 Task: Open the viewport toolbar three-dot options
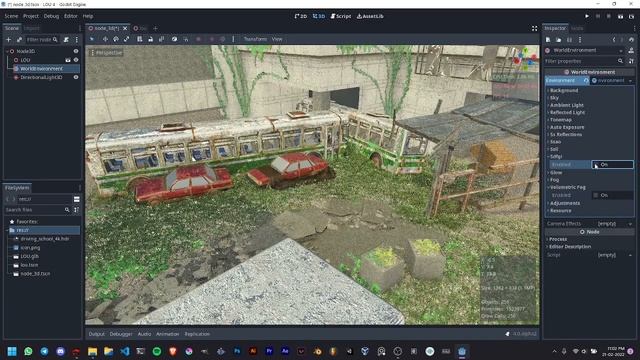233,39
